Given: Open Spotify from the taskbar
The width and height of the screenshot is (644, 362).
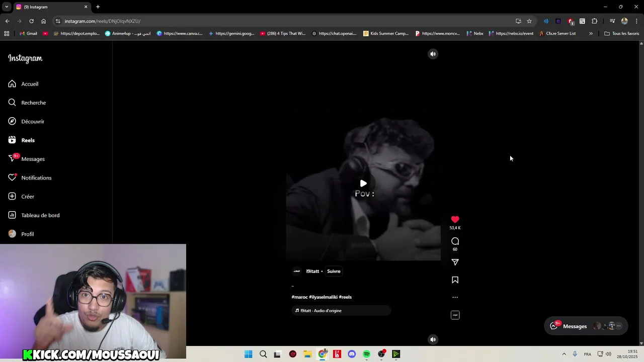Looking at the screenshot, I should pyautogui.click(x=366, y=354).
